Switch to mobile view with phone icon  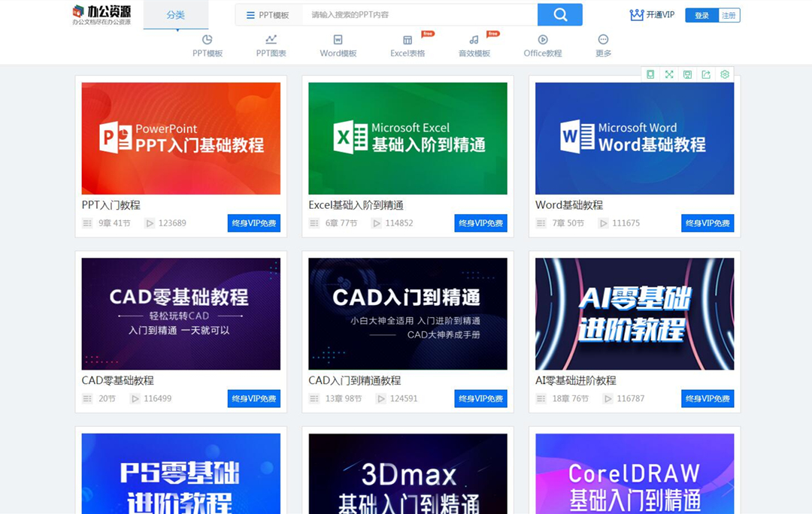[x=650, y=74]
